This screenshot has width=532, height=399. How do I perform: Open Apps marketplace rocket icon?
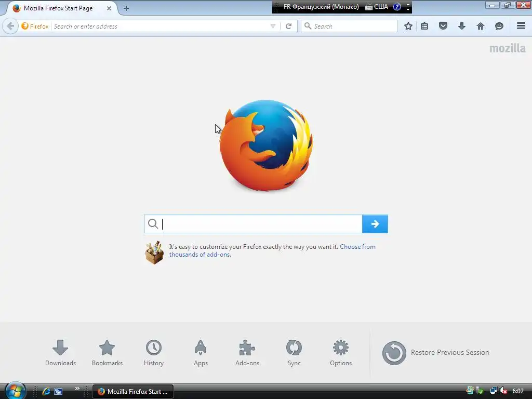[201, 353]
